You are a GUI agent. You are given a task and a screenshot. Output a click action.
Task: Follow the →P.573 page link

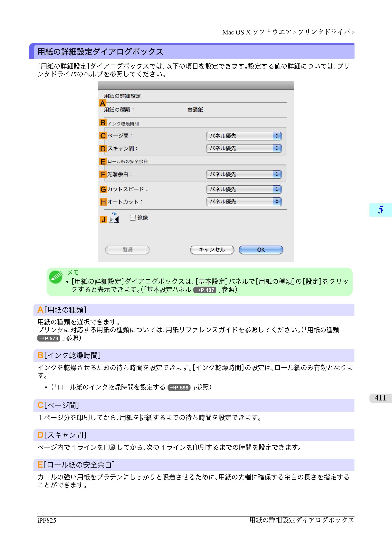tap(49, 338)
